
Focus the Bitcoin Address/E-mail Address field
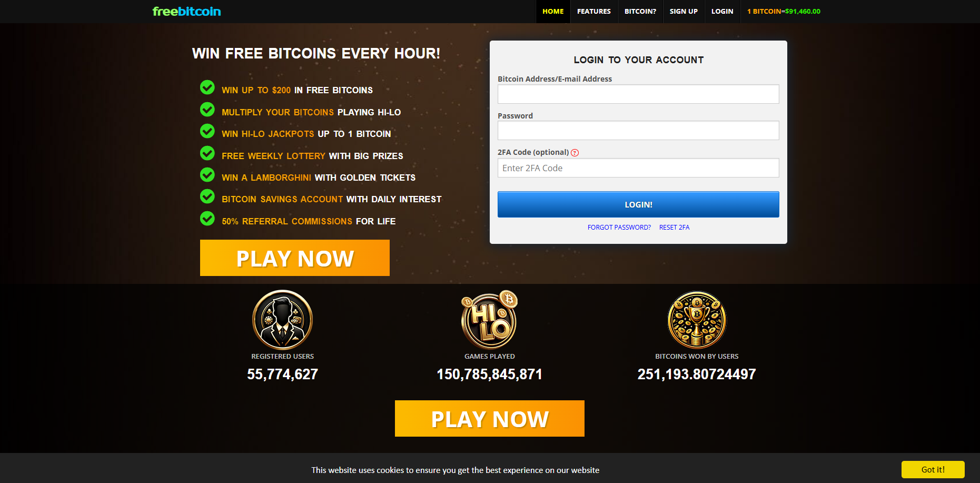638,94
